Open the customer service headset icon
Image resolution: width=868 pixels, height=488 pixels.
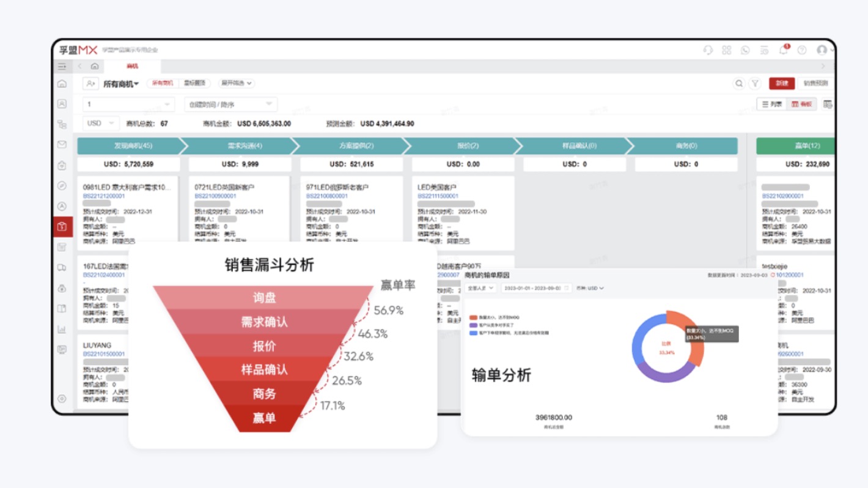point(708,50)
